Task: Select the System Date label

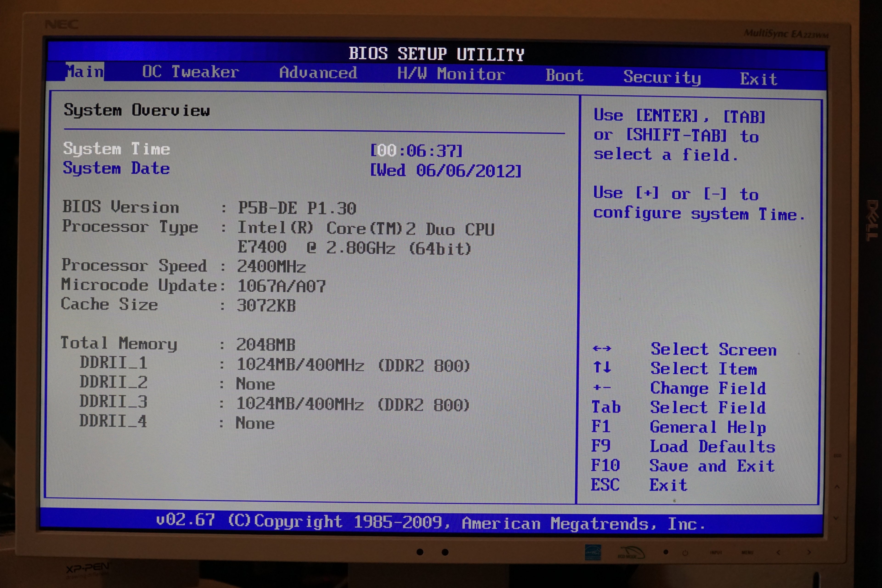Action: click(116, 168)
